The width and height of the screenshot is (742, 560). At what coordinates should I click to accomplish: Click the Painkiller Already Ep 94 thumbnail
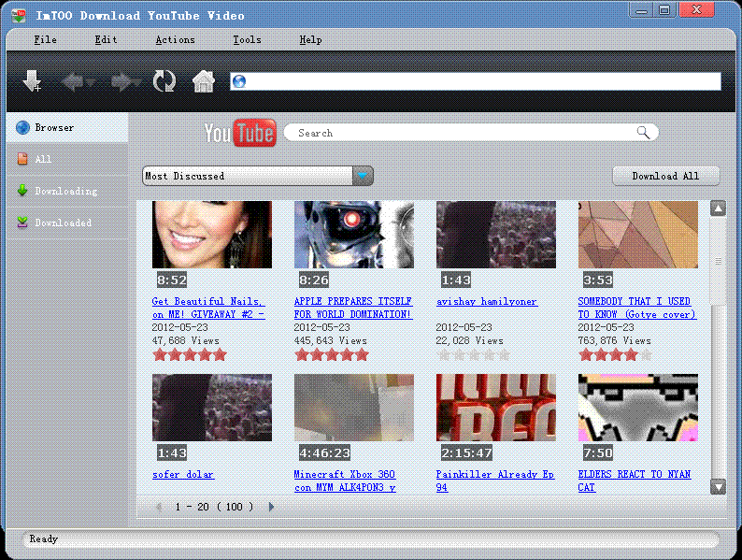click(x=495, y=408)
